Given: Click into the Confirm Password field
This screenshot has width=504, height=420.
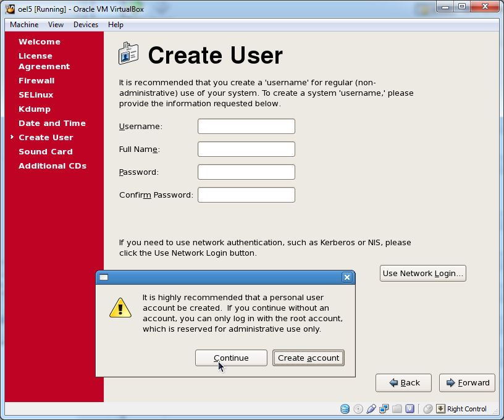Looking at the screenshot, I should 246,195.
